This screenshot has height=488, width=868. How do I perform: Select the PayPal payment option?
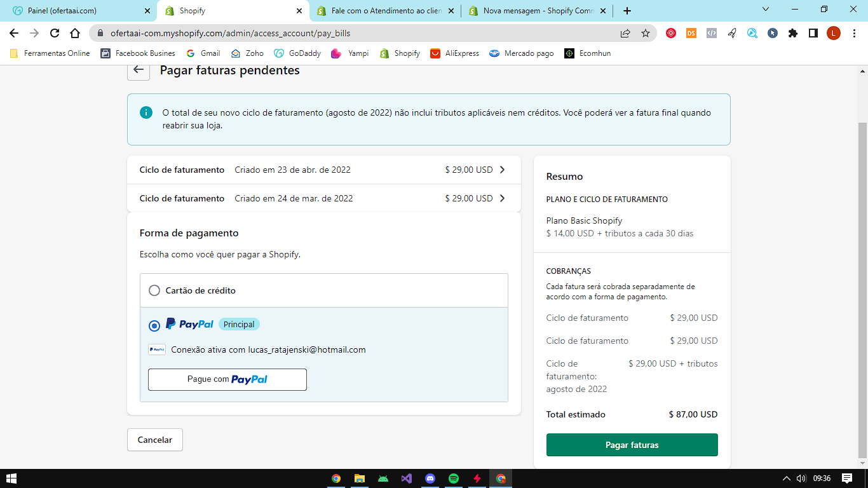tap(154, 326)
